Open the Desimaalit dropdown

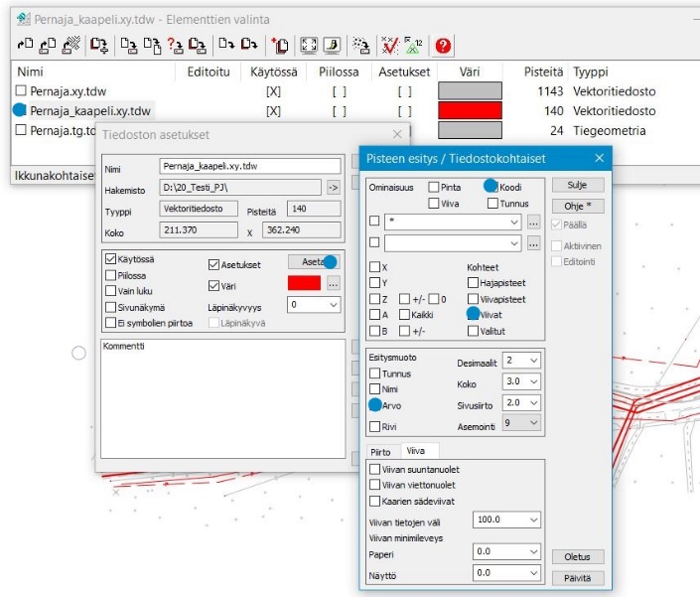pos(521,361)
